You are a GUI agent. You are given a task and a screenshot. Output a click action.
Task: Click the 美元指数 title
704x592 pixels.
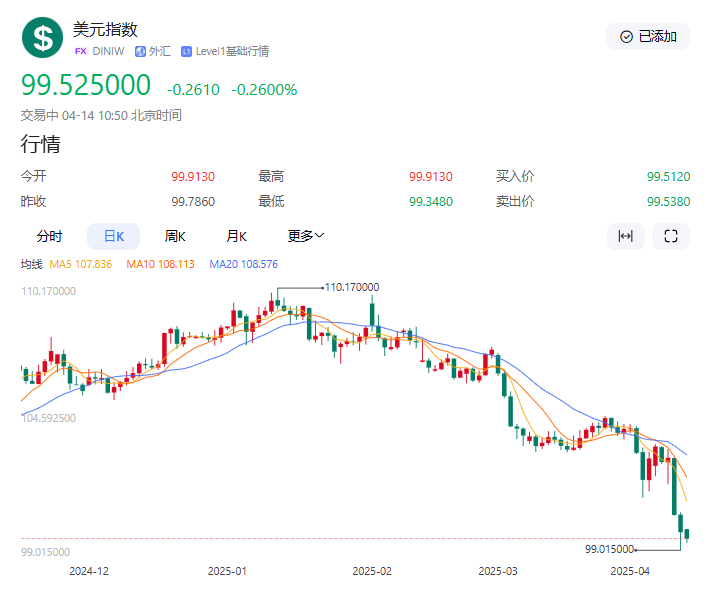tap(105, 30)
